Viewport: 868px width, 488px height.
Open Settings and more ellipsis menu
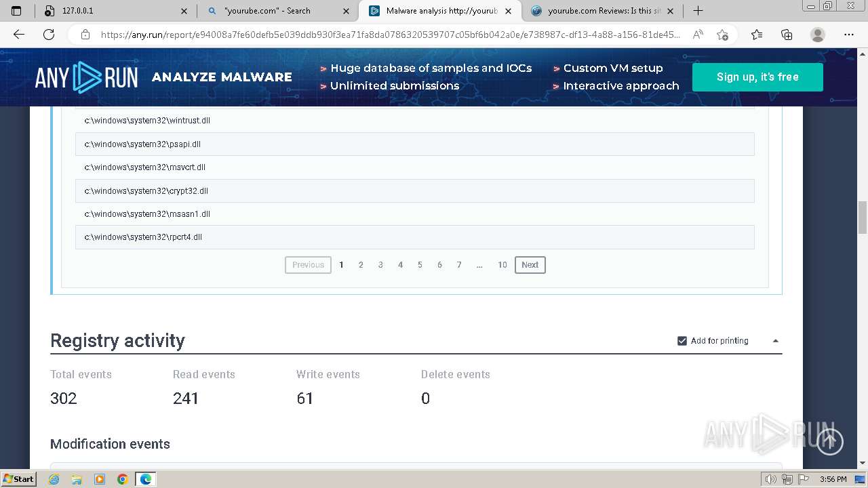(x=849, y=35)
